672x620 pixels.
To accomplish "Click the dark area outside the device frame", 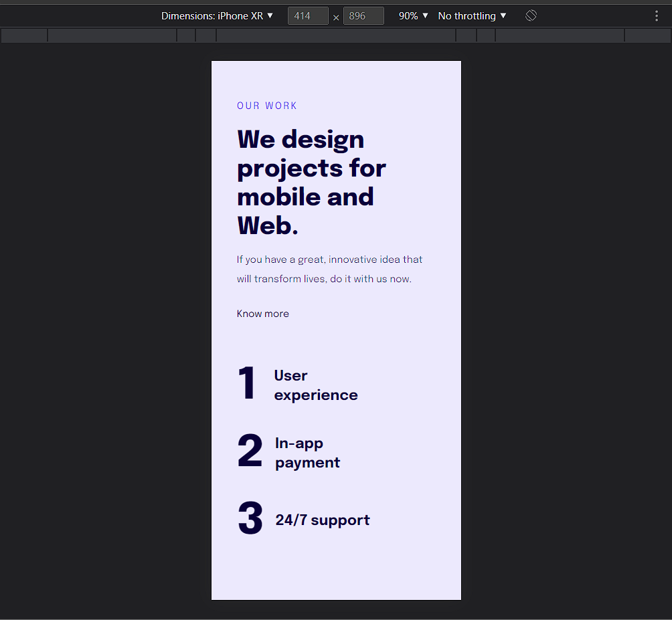I will [x=100, y=334].
